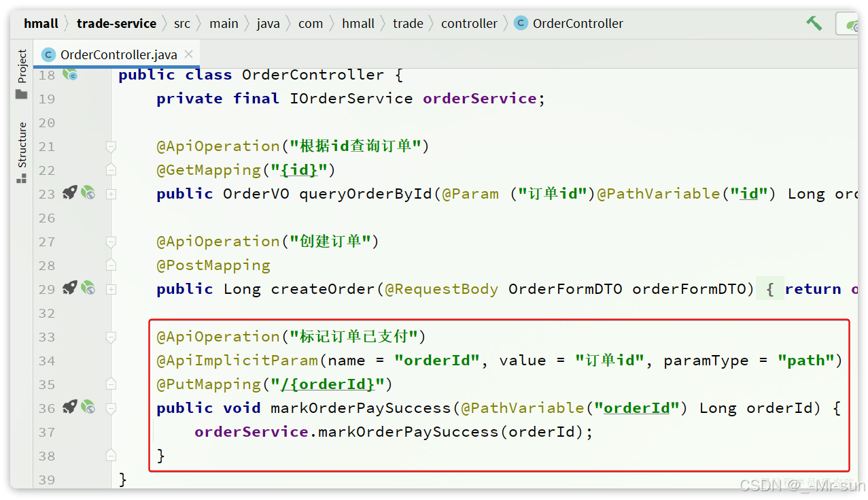Click the fold end marker at line 28
The height and width of the screenshot is (500, 868).
111,265
